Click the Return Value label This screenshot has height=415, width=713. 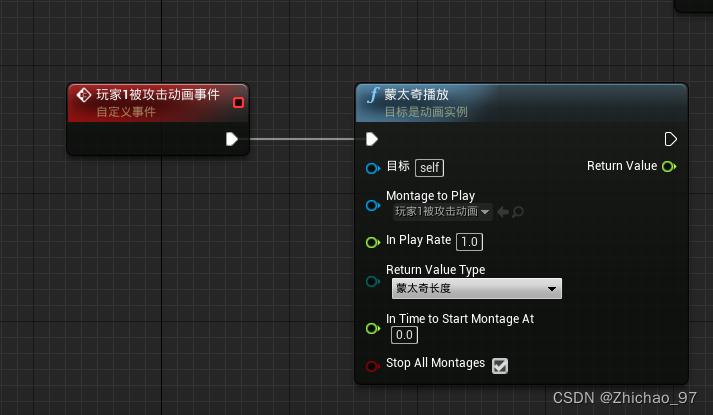622,166
